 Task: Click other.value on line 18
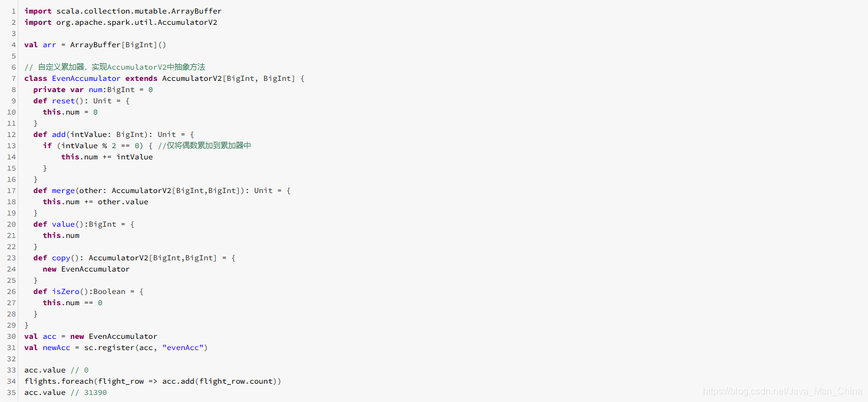tap(123, 202)
